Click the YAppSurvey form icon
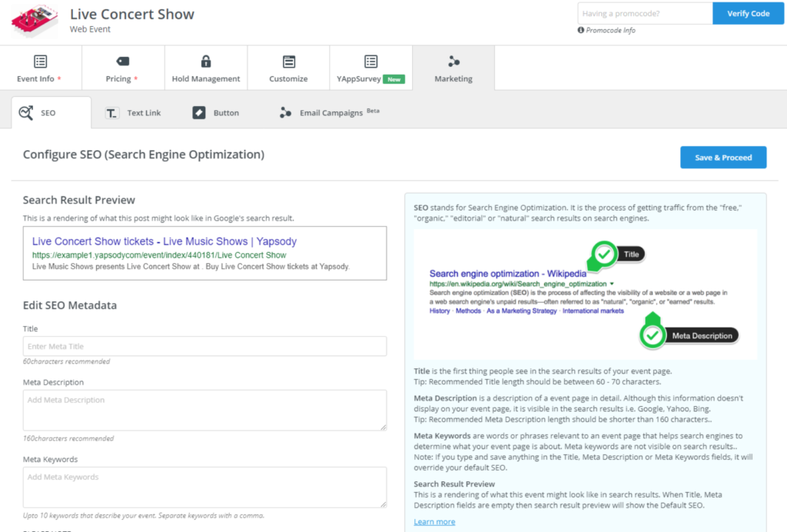This screenshot has height=532, width=787. click(370, 62)
